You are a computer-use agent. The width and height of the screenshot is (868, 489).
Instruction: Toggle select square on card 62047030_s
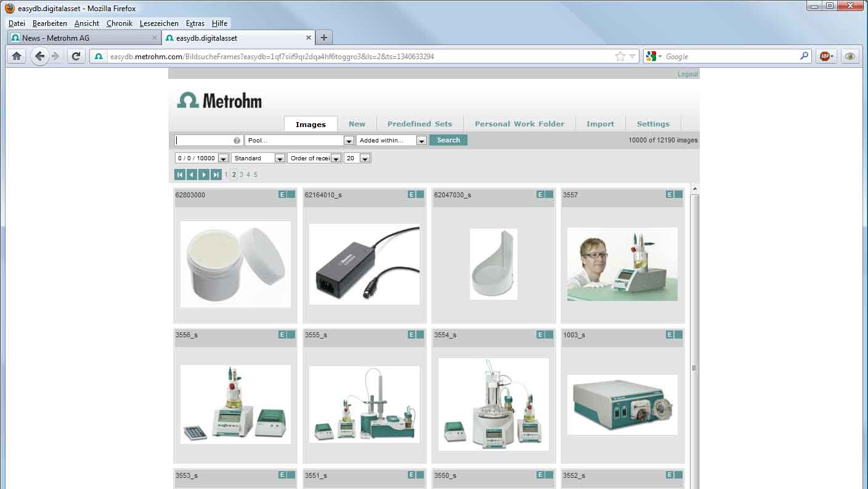tap(549, 194)
